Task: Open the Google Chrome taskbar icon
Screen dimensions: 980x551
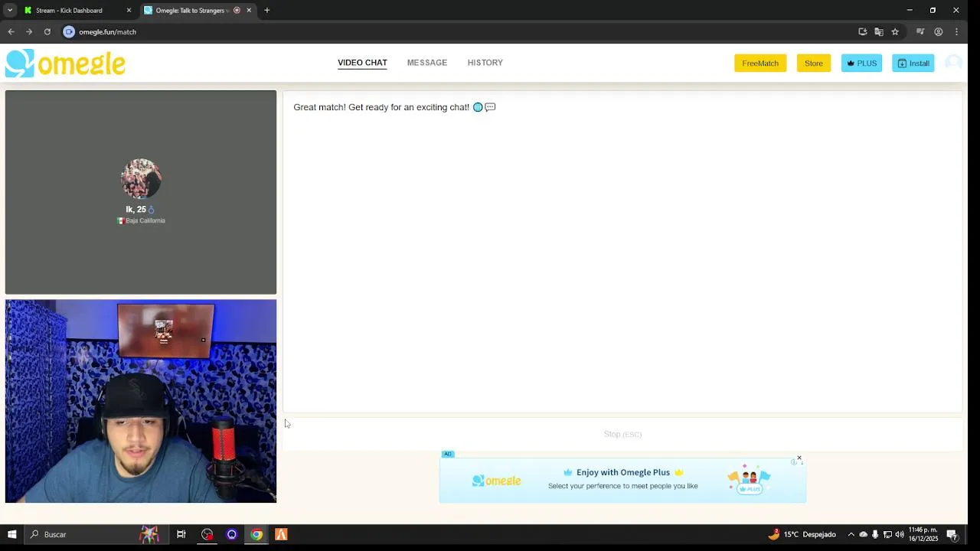Action: pyautogui.click(x=256, y=534)
